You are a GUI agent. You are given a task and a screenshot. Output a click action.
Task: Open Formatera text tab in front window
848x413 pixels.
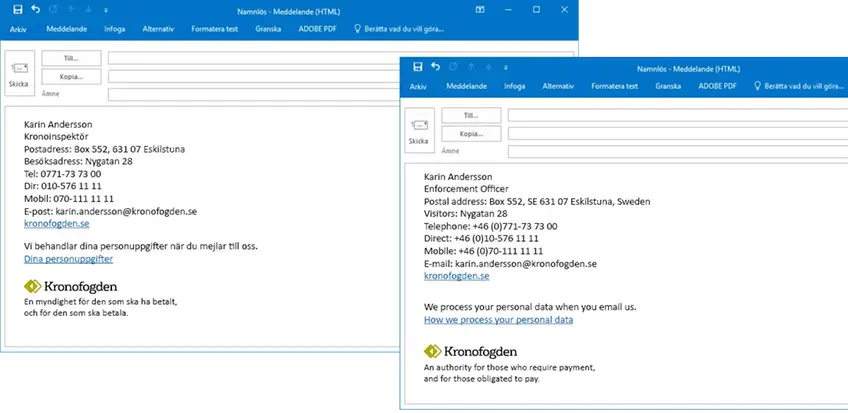614,86
